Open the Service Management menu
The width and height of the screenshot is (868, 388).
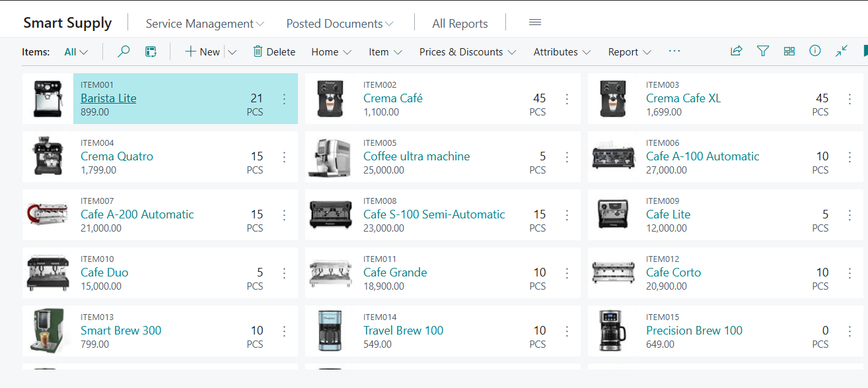click(205, 24)
